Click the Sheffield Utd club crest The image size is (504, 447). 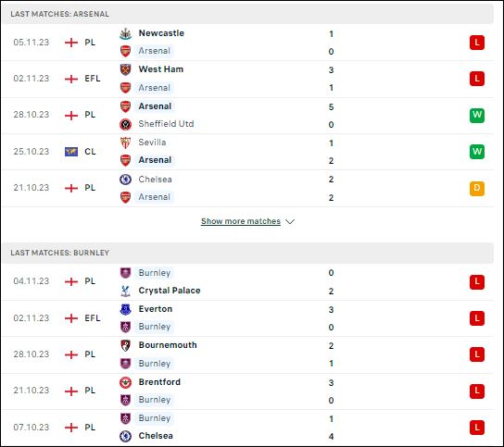click(x=125, y=124)
